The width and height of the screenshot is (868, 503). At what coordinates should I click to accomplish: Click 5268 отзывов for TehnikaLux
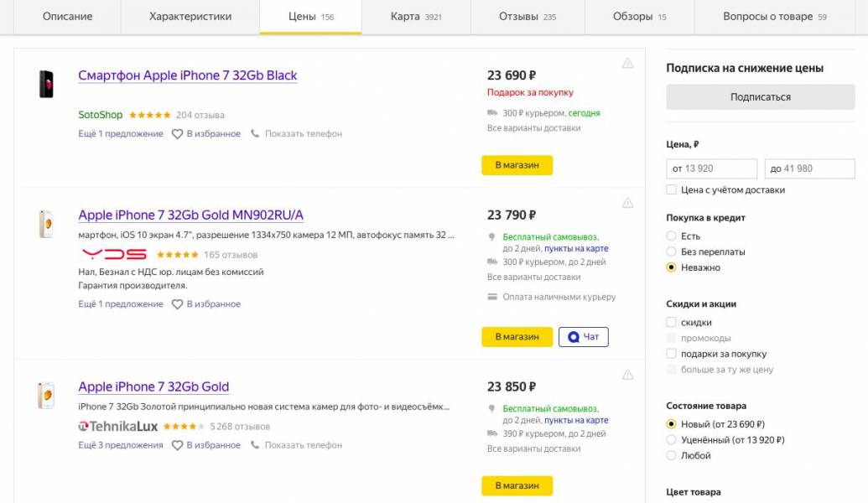[240, 427]
